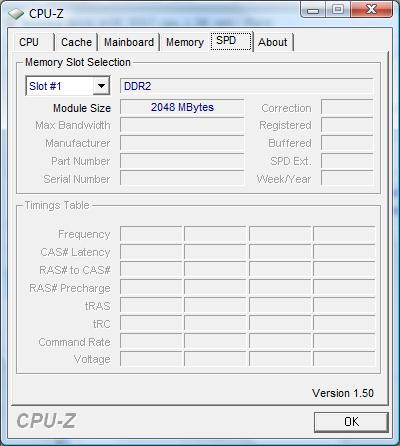Viewport: 400px width, 446px height.
Task: Click the empty Part Number field
Action: tap(182, 161)
